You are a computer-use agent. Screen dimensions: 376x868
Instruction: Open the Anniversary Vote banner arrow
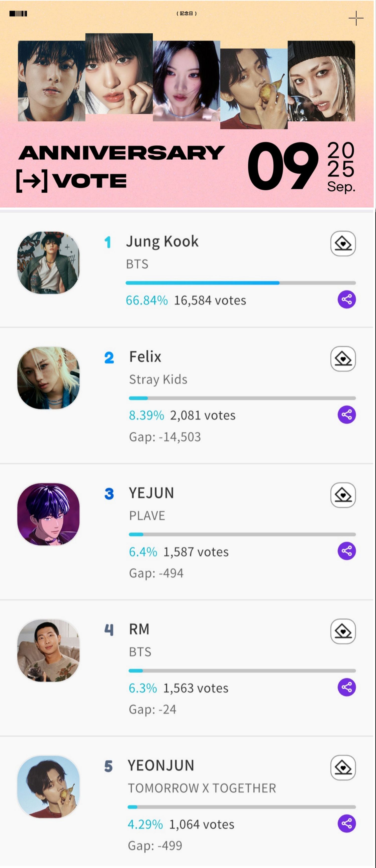(x=32, y=181)
